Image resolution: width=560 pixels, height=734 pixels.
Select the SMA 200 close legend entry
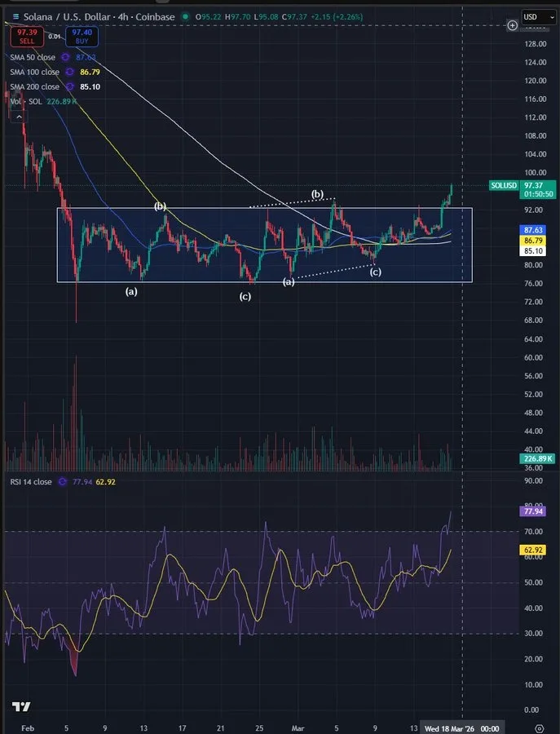pos(34,86)
